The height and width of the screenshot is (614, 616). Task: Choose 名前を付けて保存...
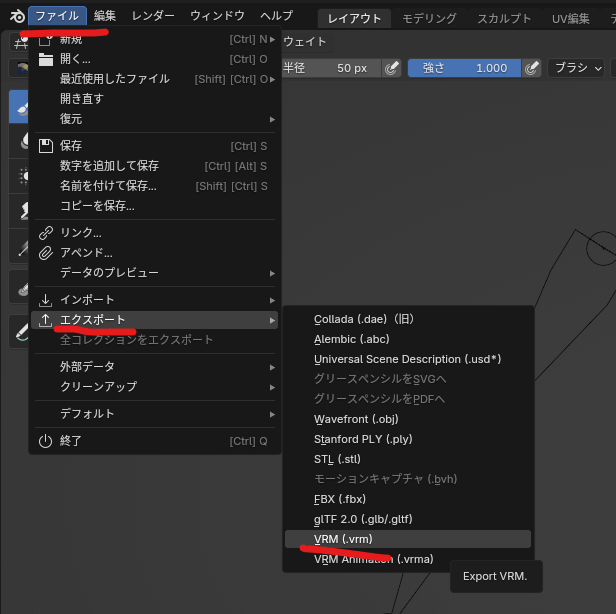coord(154,186)
